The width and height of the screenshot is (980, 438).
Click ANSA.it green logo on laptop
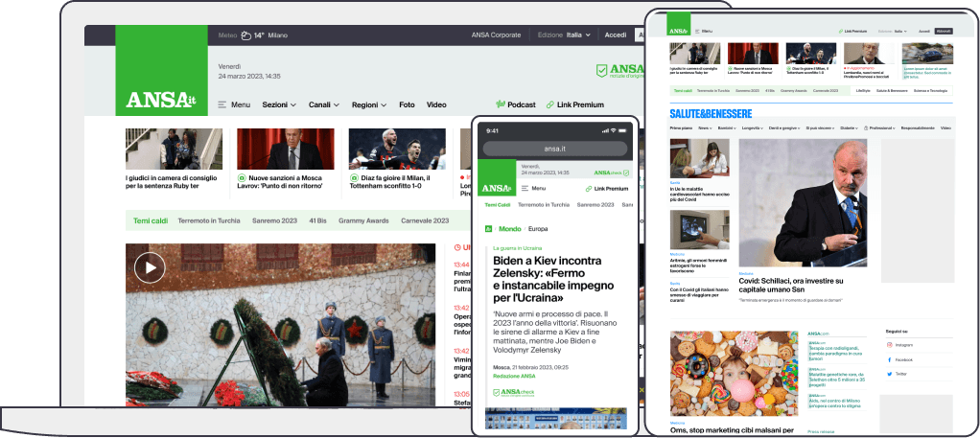(161, 71)
